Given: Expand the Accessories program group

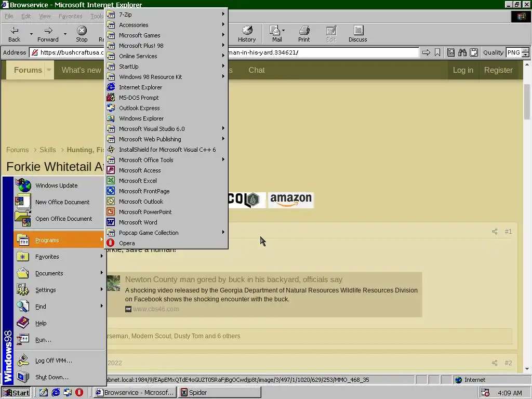Looking at the screenshot, I should tap(166, 25).
